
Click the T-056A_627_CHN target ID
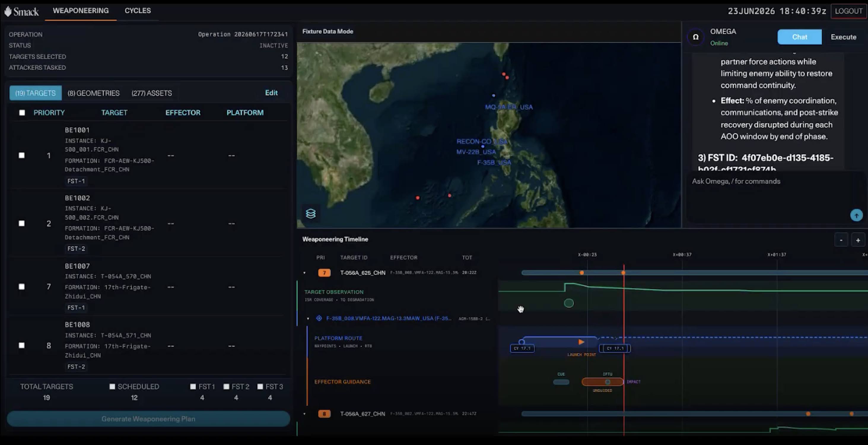(363, 414)
